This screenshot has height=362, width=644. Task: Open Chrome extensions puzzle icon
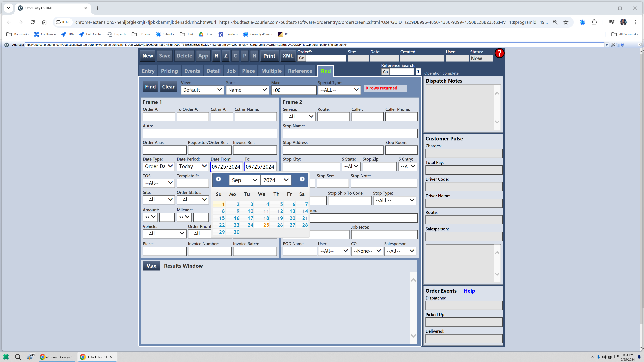point(594,22)
